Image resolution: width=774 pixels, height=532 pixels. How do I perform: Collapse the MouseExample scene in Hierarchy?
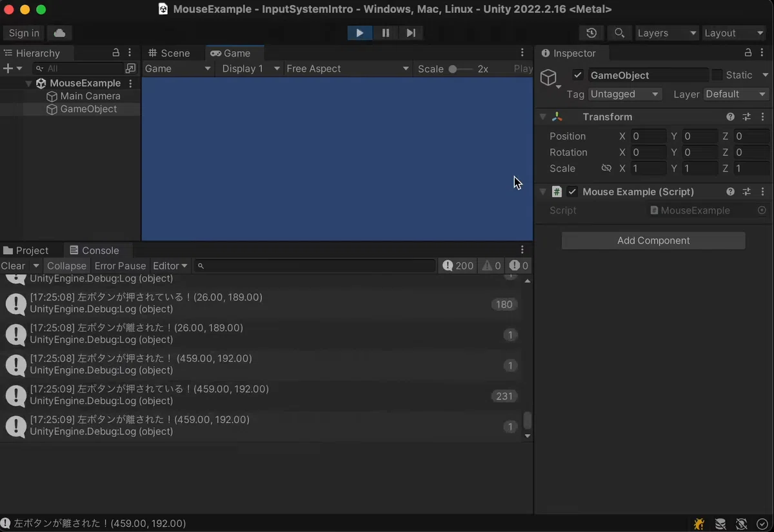pos(28,83)
